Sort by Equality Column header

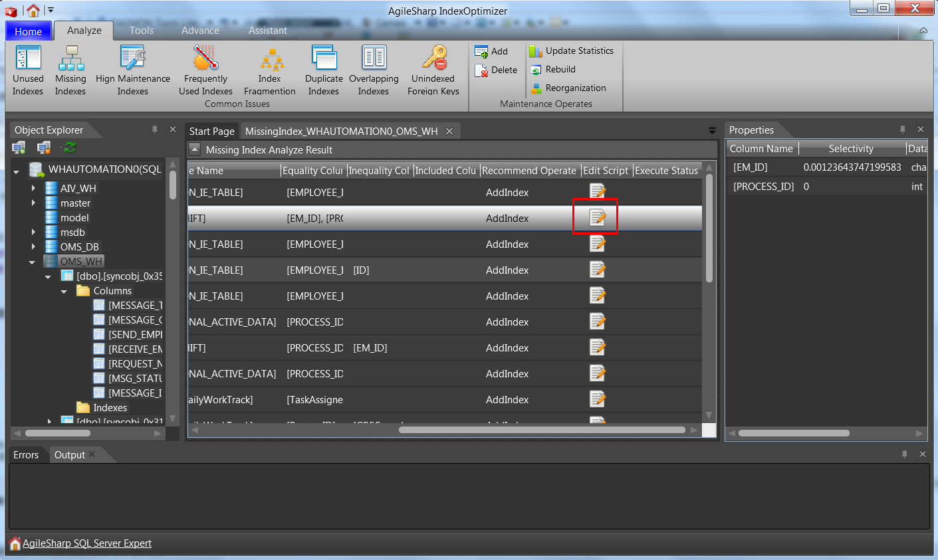pyautogui.click(x=313, y=171)
